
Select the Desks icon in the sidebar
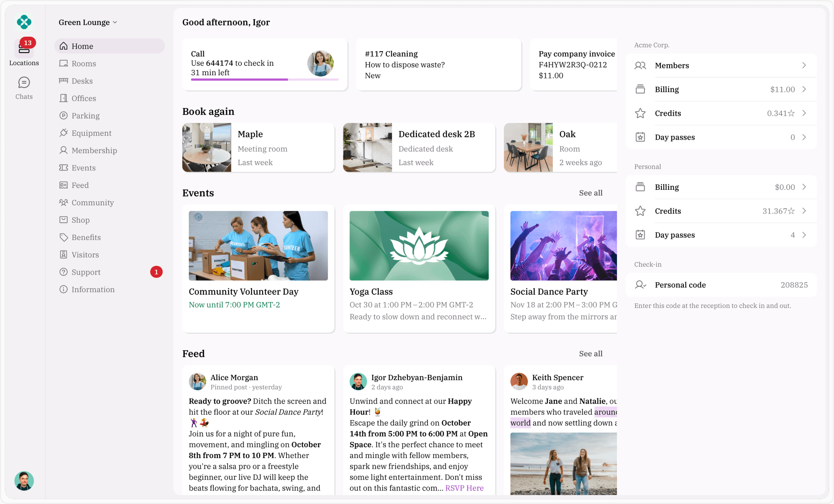pos(63,81)
